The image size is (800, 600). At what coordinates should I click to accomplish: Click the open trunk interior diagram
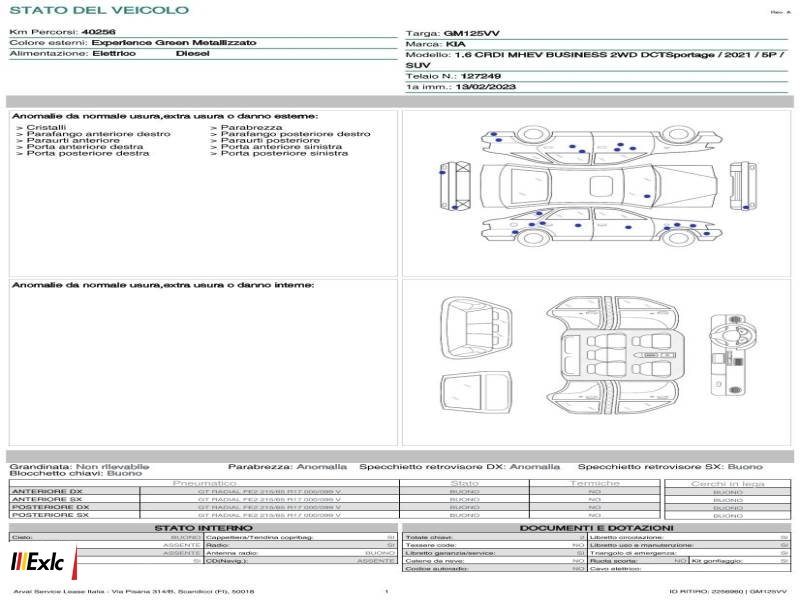(x=477, y=329)
